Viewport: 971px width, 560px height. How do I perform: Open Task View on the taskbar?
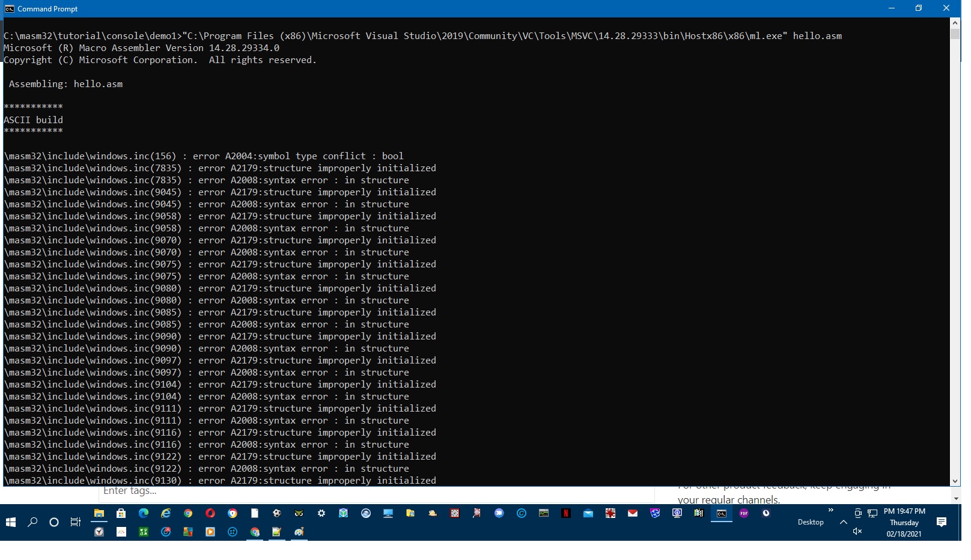point(76,522)
